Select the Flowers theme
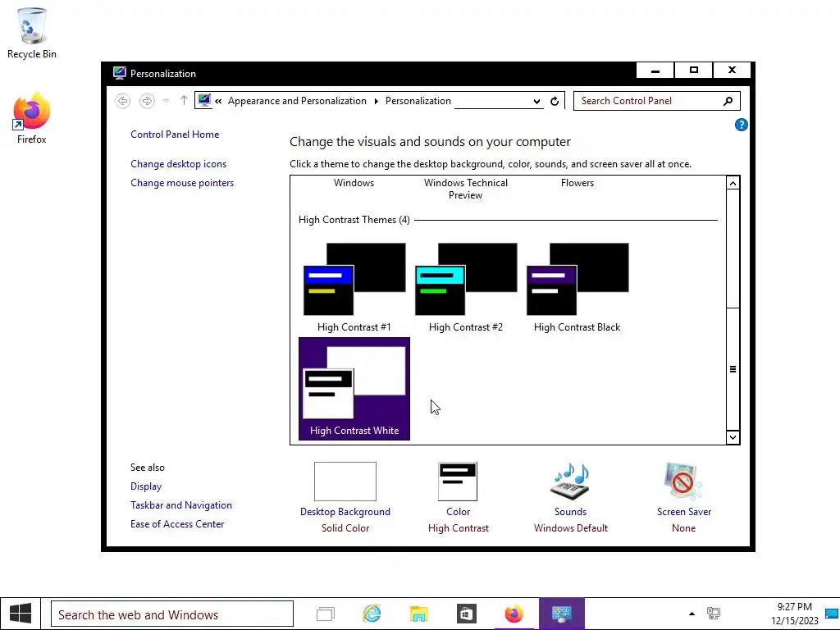840x630 pixels. pos(577,183)
